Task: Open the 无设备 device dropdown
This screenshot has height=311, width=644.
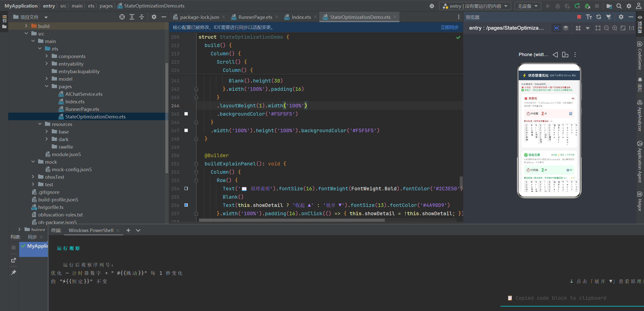Action: (527, 6)
